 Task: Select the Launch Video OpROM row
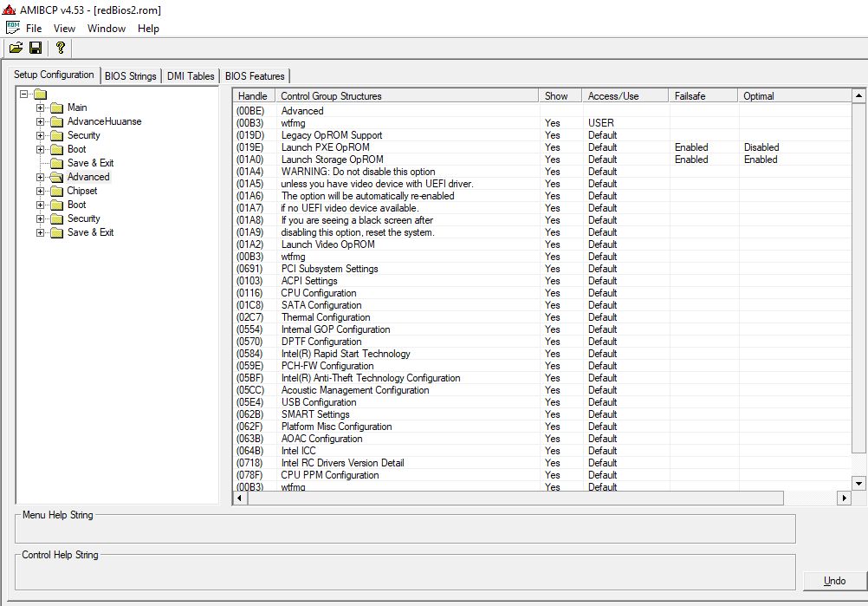[x=542, y=244]
